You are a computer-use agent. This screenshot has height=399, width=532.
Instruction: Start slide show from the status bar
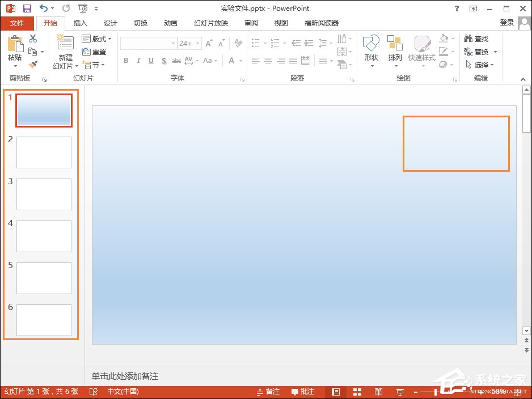click(400, 391)
